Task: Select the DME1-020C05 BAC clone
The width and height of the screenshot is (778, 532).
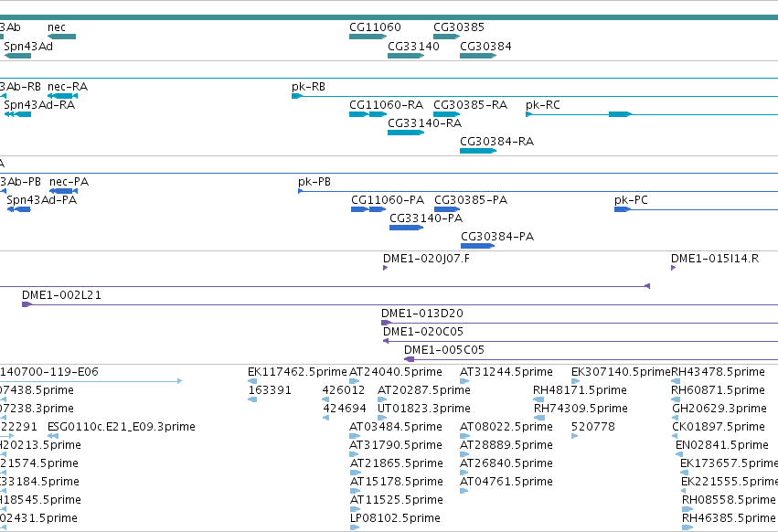Action: 581,341
